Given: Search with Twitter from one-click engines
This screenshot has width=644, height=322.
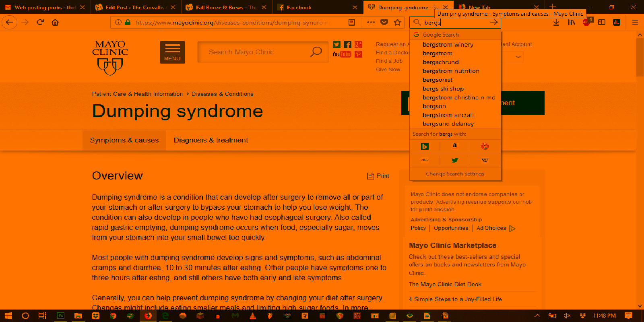Looking at the screenshot, I should (455, 160).
